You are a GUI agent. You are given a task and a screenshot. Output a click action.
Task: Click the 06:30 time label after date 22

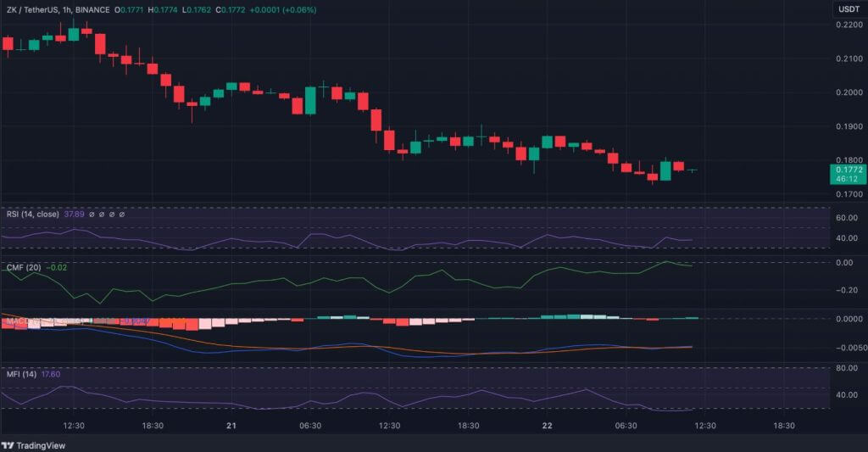click(x=626, y=426)
